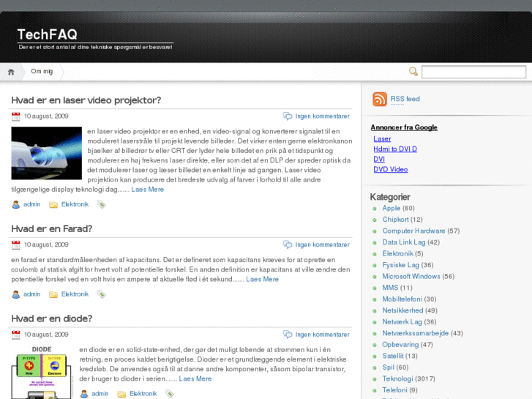Open the Data Link Lag category
The width and height of the screenshot is (532, 399).
click(x=404, y=242)
